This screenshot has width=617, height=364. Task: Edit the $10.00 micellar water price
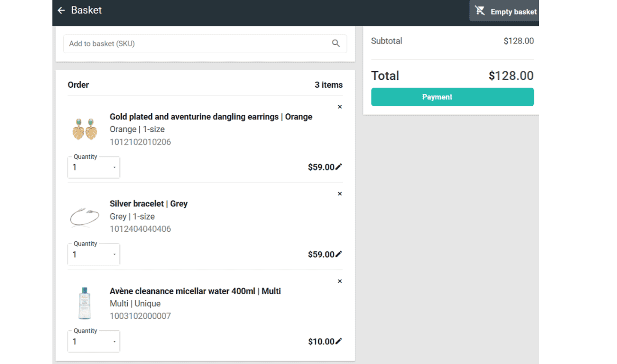(338, 341)
